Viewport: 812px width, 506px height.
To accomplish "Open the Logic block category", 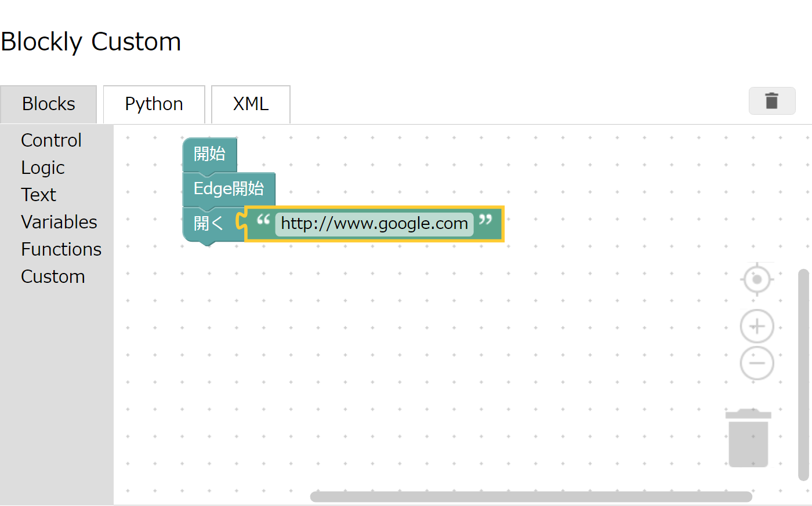I will 42,167.
